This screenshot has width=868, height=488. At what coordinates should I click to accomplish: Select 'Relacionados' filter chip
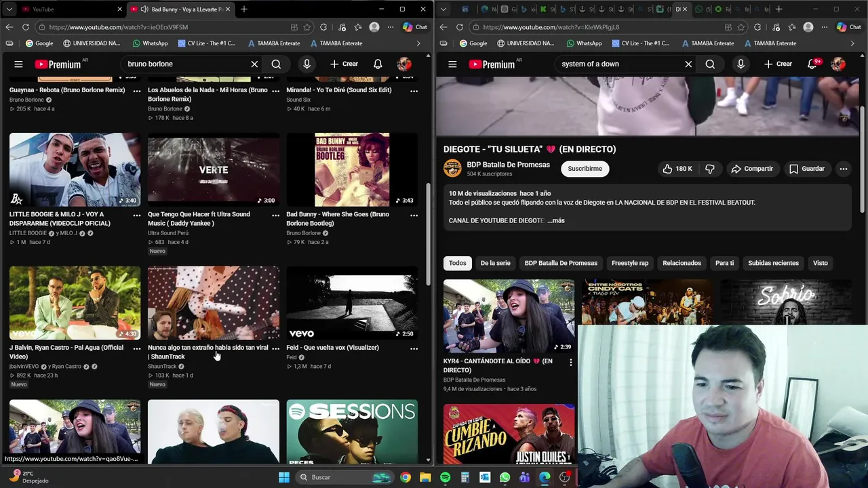682,263
